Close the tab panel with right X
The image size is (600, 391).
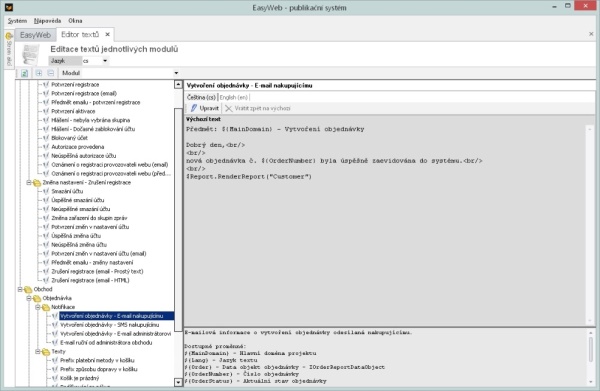click(591, 34)
